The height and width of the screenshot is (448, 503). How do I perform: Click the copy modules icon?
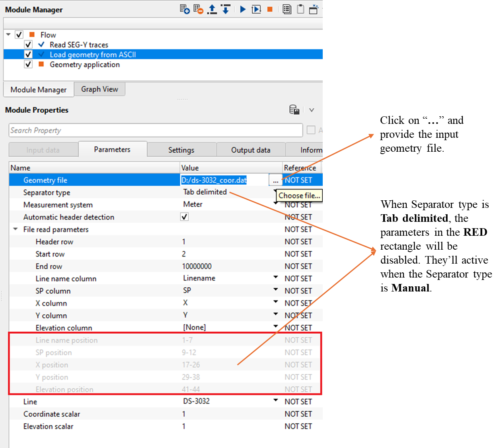tap(287, 9)
